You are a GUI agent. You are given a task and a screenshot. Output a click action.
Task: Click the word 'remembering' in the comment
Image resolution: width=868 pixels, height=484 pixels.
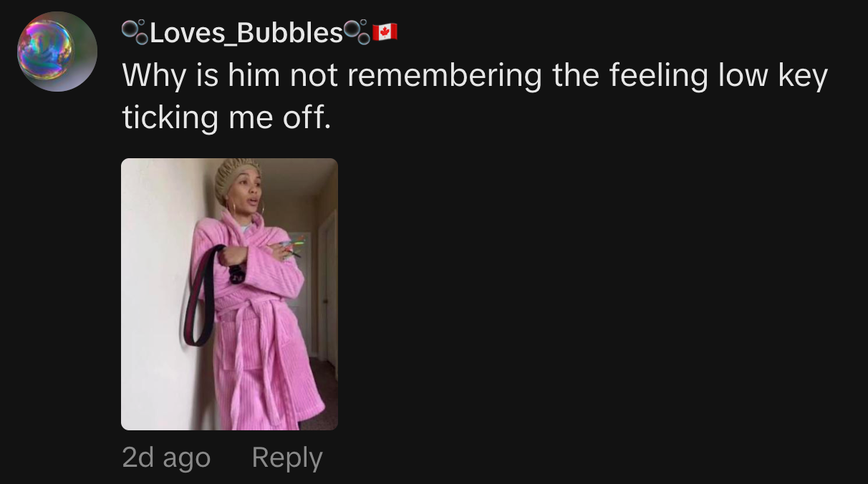click(445, 76)
